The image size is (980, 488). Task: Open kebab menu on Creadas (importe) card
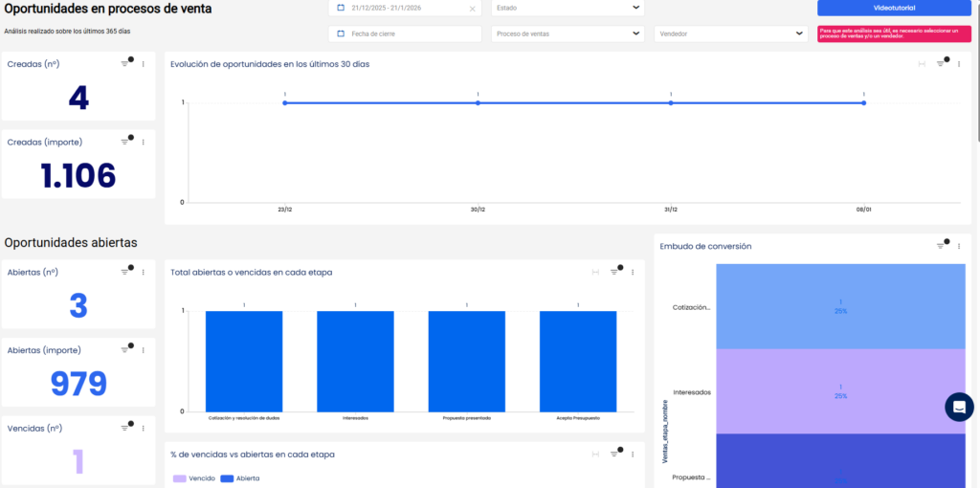click(x=143, y=142)
